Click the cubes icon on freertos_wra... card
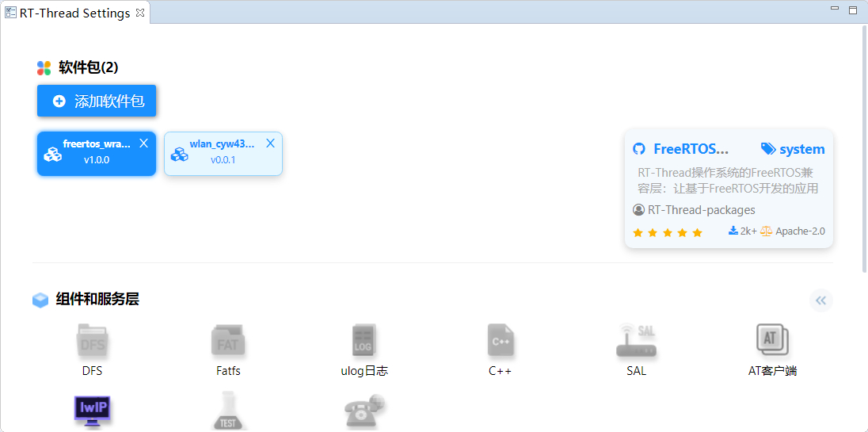Image resolution: width=868 pixels, height=432 pixels. click(x=53, y=155)
